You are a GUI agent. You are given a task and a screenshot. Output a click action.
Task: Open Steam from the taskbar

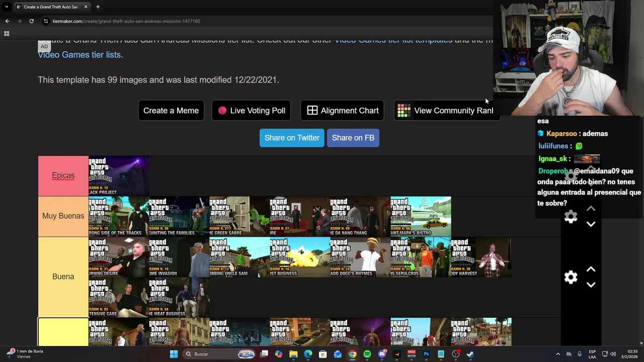(x=470, y=354)
